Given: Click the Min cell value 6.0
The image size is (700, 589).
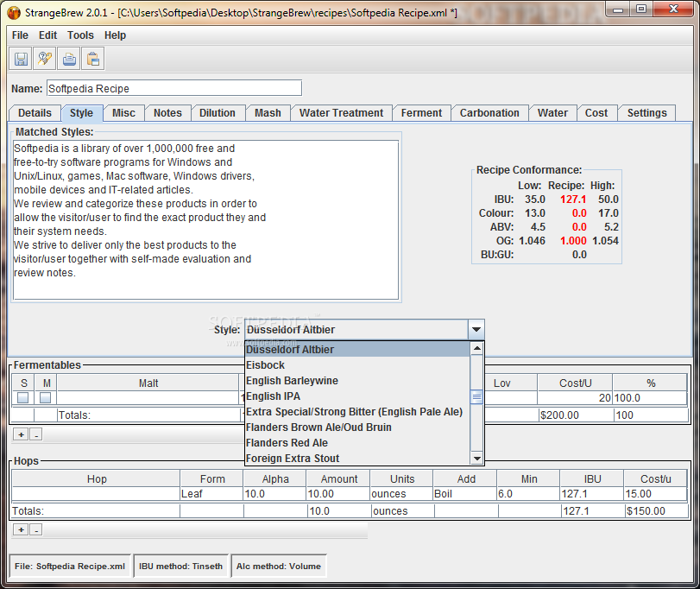Looking at the screenshot, I should [528, 494].
